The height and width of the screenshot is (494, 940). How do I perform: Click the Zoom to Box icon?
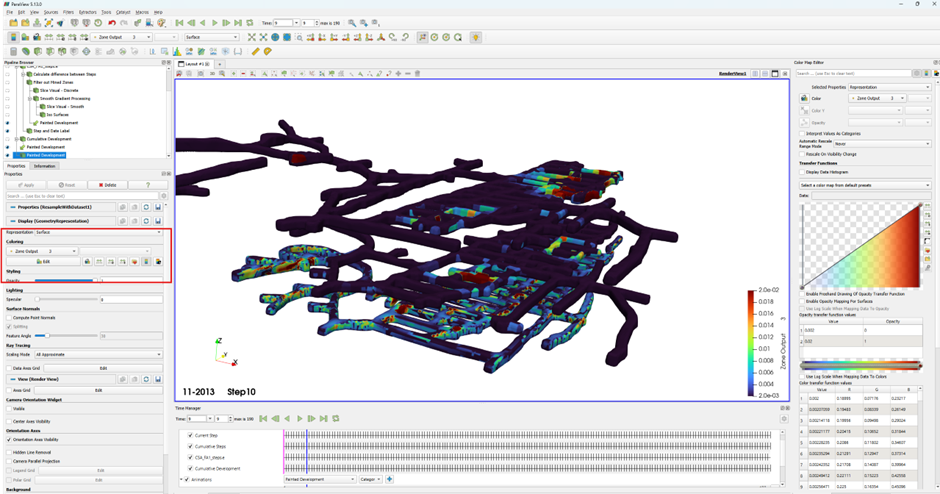tap(299, 37)
